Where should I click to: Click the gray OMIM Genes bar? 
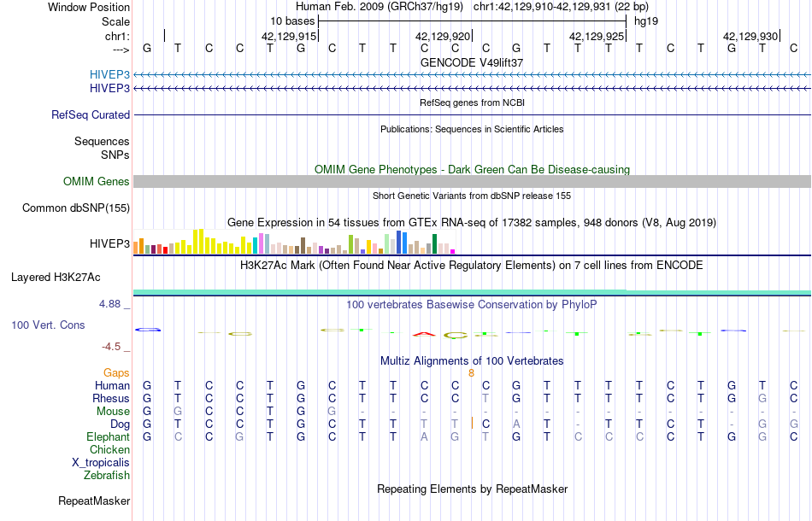(x=472, y=181)
